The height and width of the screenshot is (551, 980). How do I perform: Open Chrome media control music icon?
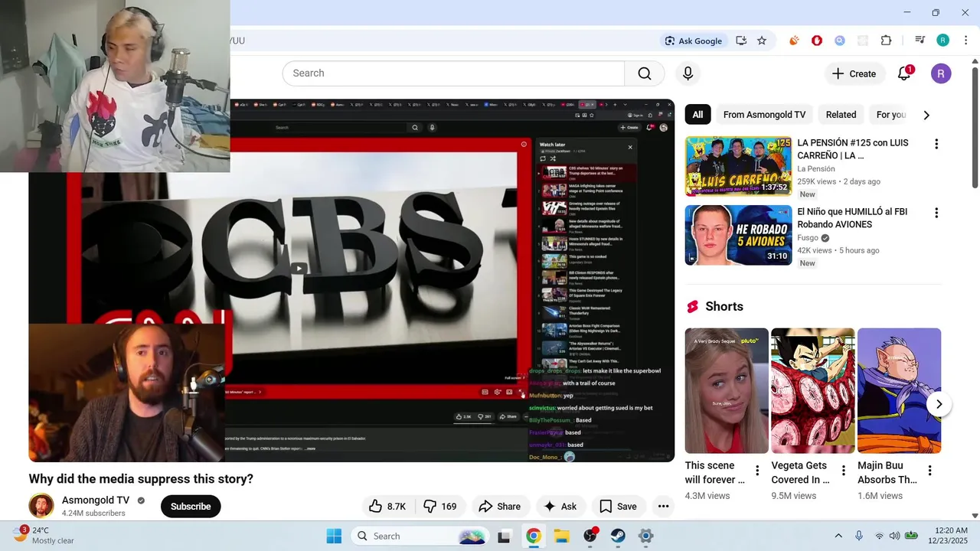coord(920,41)
